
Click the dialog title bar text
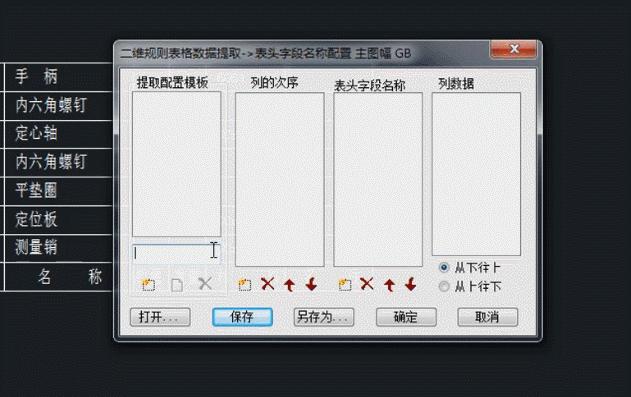click(x=266, y=53)
